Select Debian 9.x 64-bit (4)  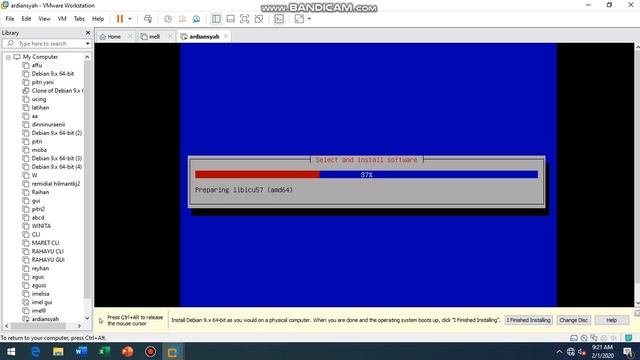tap(57, 167)
